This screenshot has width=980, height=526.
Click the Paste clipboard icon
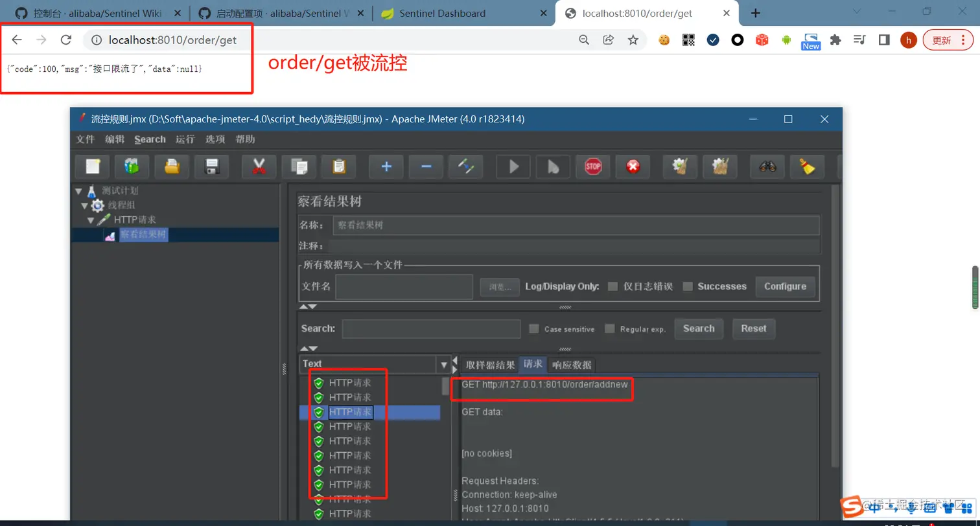click(x=338, y=166)
